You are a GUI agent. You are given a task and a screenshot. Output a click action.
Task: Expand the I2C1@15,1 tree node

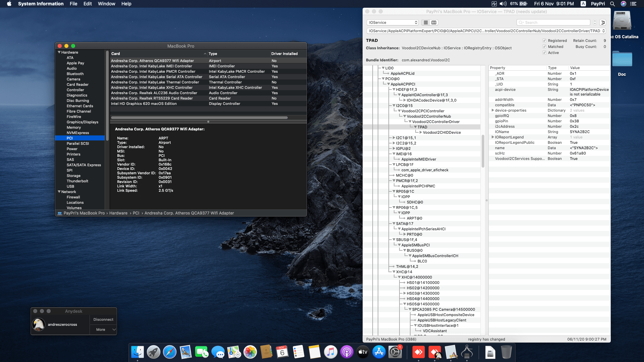click(394, 138)
